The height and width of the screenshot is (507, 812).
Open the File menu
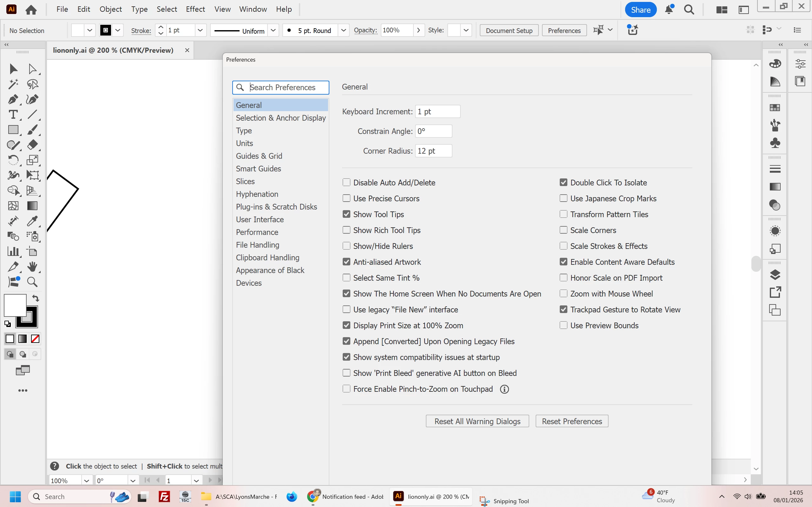tap(62, 10)
